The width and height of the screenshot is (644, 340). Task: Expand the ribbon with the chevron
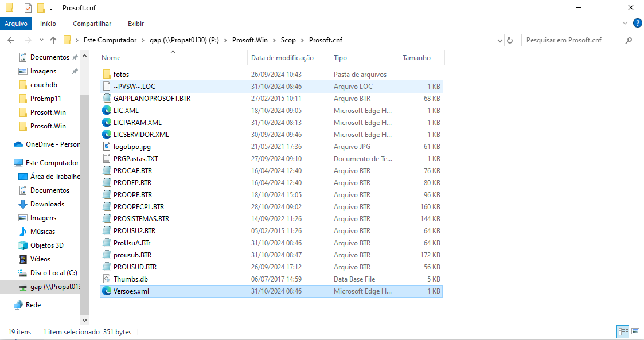pyautogui.click(x=625, y=24)
